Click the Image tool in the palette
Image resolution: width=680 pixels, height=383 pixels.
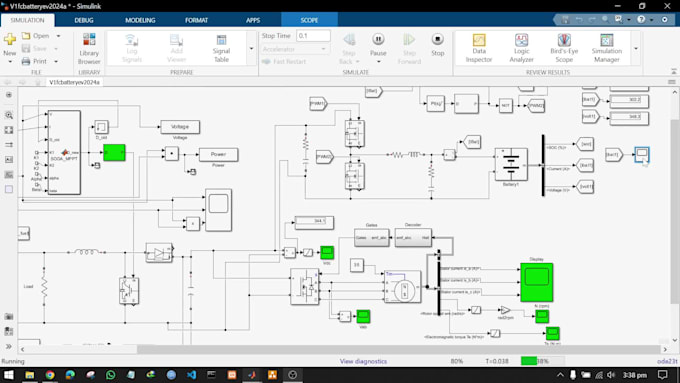(x=9, y=174)
